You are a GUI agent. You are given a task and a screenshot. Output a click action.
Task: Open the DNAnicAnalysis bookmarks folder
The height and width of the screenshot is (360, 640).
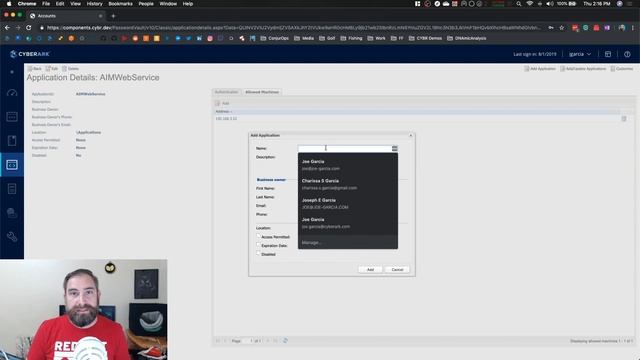466,38
